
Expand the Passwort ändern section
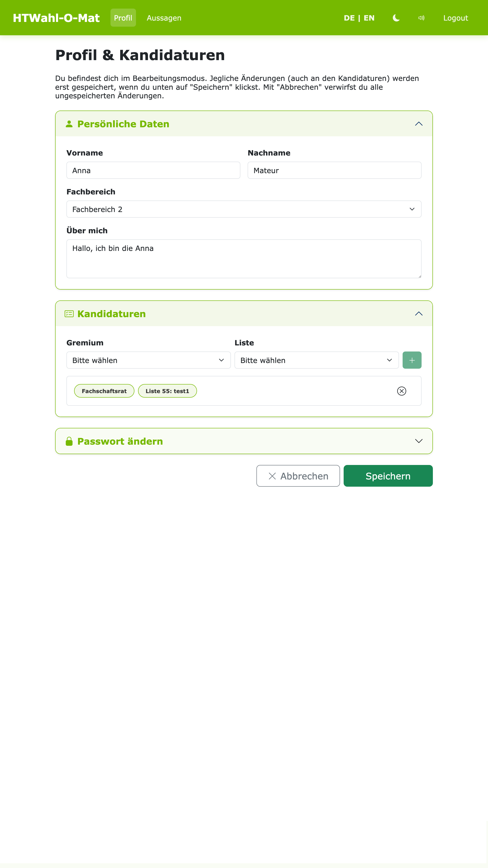419,441
